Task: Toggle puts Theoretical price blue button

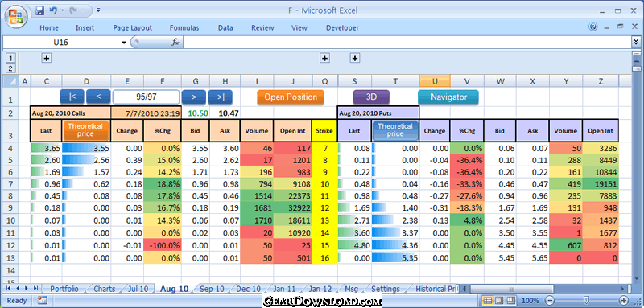Action: 395,130
